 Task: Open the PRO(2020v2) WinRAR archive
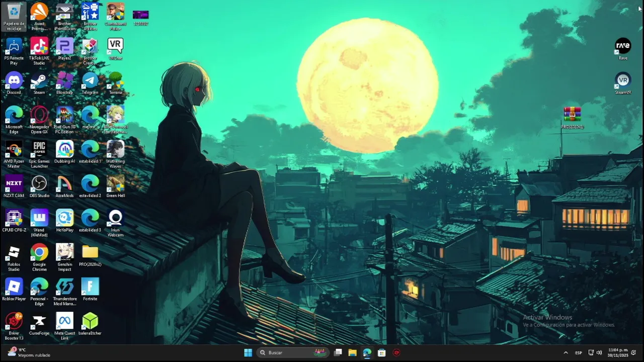[x=572, y=118]
